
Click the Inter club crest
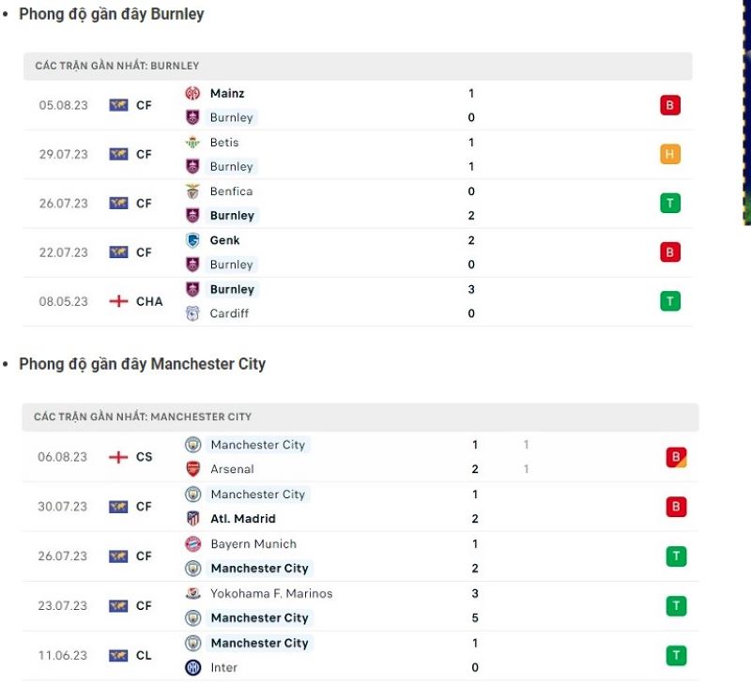coord(195,667)
